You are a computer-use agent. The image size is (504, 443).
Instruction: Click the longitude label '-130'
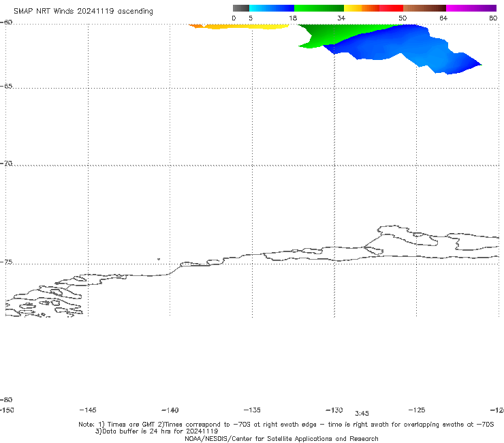pyautogui.click(x=334, y=410)
